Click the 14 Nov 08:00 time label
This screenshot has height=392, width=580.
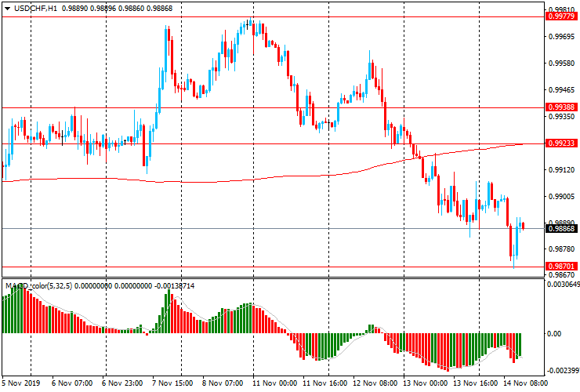pyautogui.click(x=525, y=384)
